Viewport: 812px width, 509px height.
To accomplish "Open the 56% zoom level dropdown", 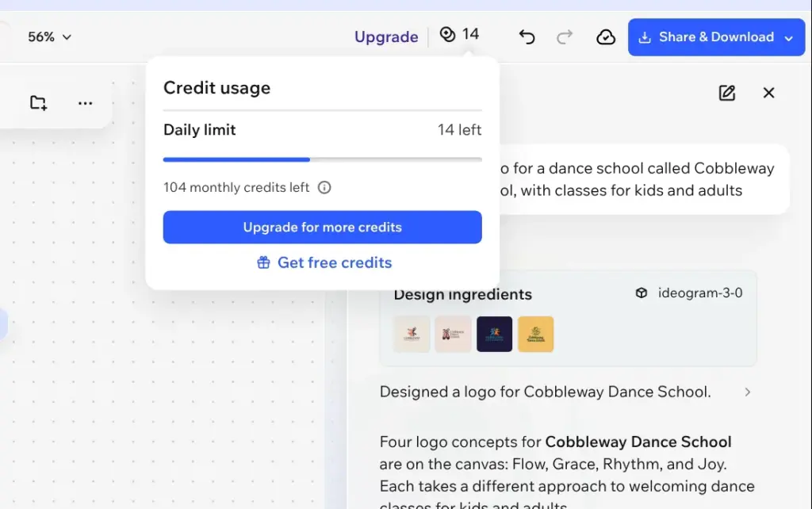I will (x=50, y=36).
